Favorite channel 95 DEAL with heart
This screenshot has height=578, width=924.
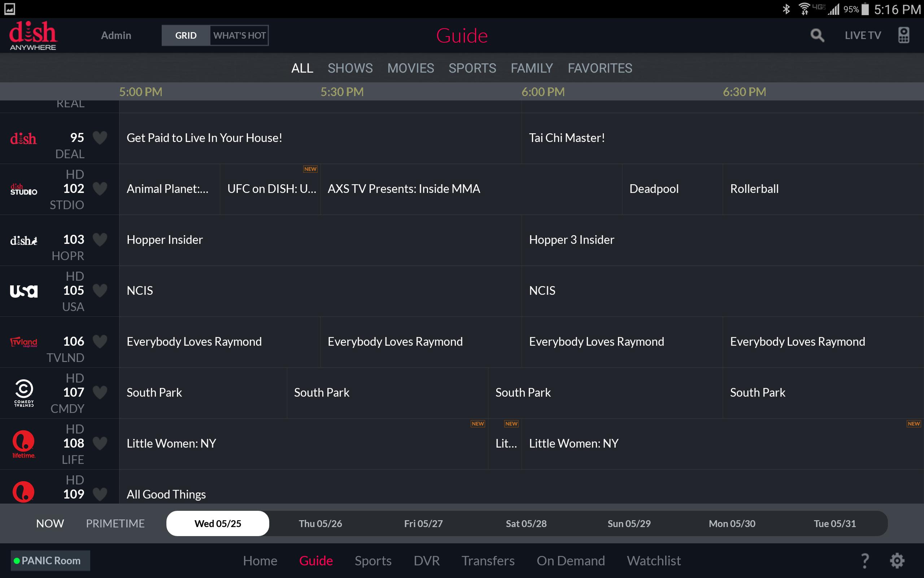[100, 138]
